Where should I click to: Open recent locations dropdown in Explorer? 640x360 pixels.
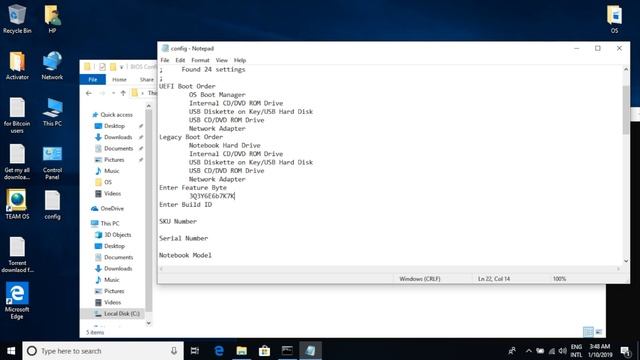113,93
